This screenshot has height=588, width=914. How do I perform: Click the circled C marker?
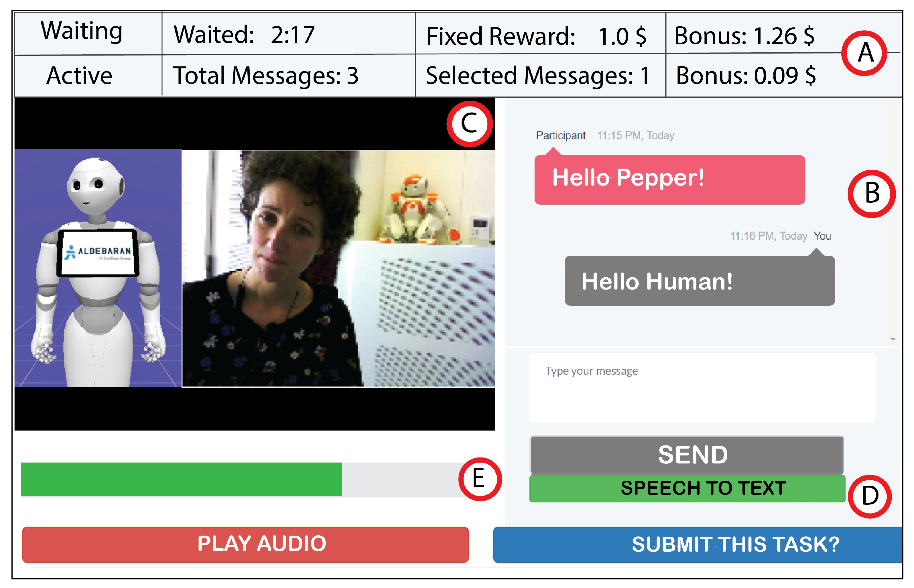click(469, 124)
